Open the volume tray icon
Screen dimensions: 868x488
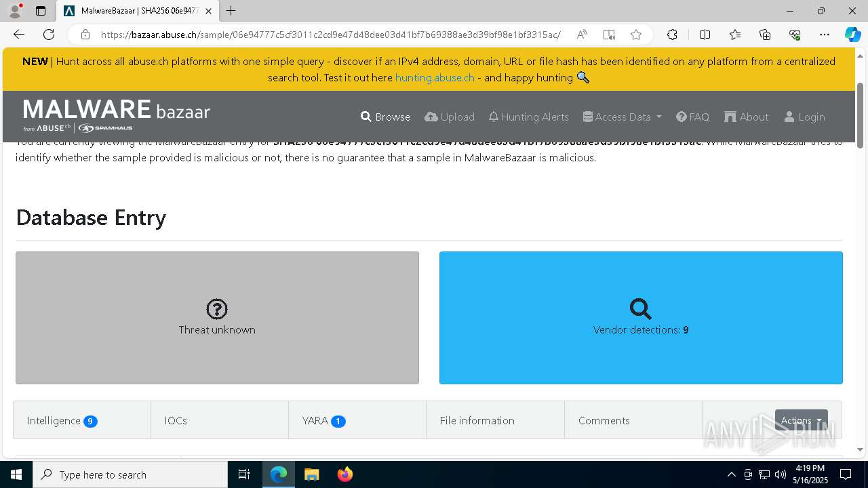tap(780, 474)
